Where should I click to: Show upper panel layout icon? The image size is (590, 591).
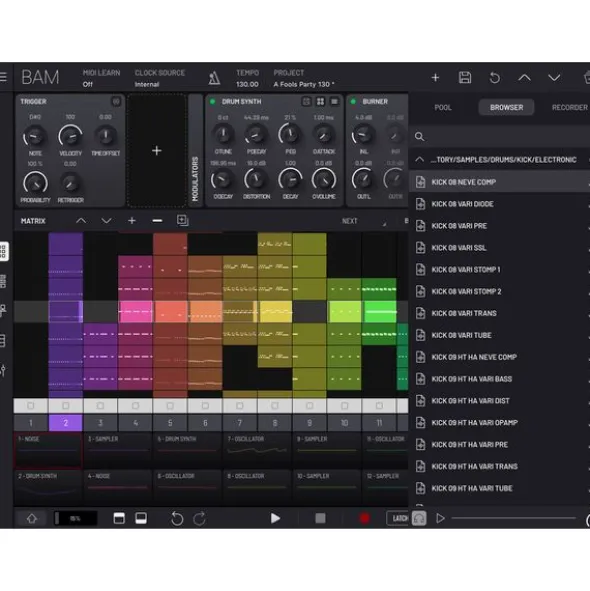119,518
